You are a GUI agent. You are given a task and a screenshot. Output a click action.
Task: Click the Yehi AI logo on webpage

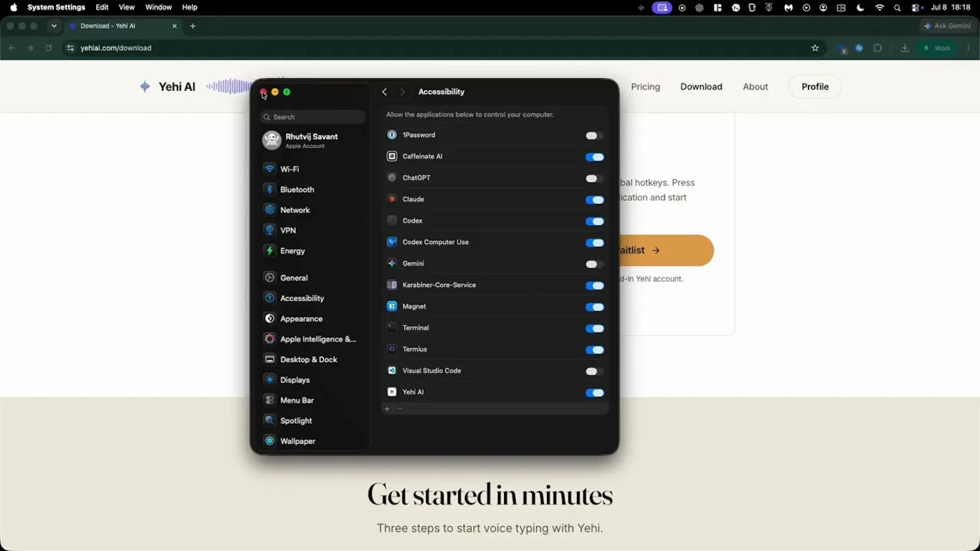click(x=167, y=87)
